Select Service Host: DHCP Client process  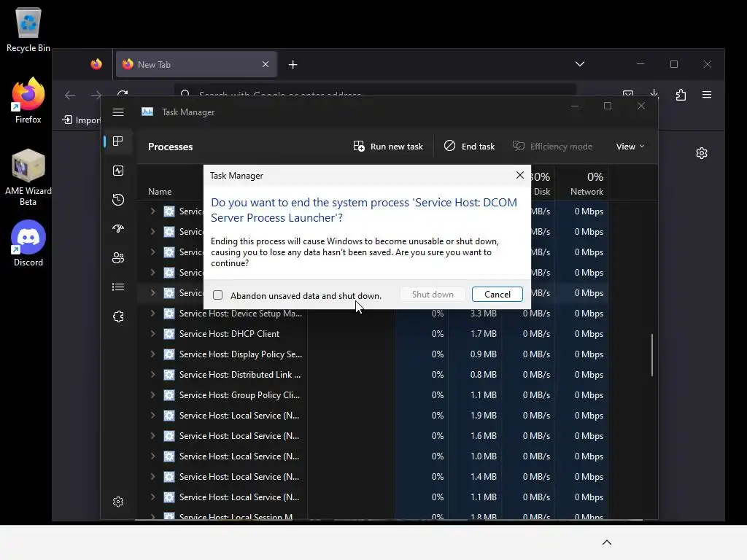click(229, 334)
